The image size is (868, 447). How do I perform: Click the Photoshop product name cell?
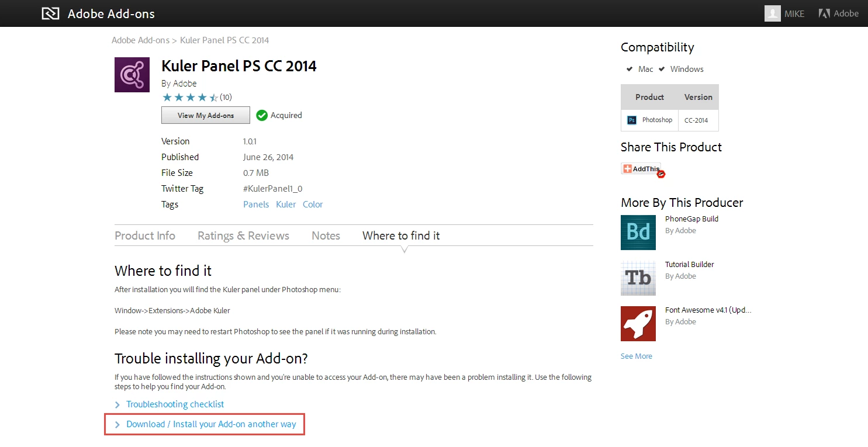657,120
